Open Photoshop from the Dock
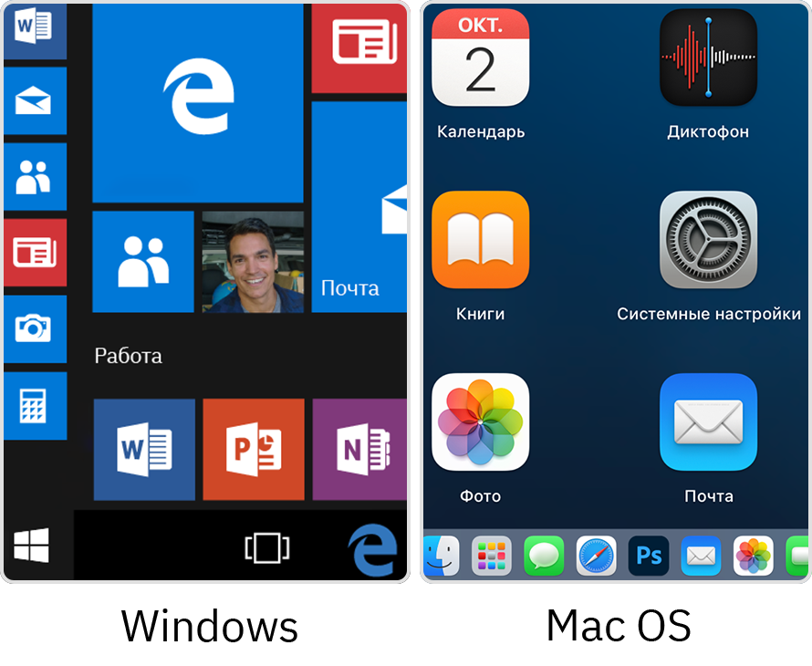This screenshot has height=666, width=812. point(649,556)
